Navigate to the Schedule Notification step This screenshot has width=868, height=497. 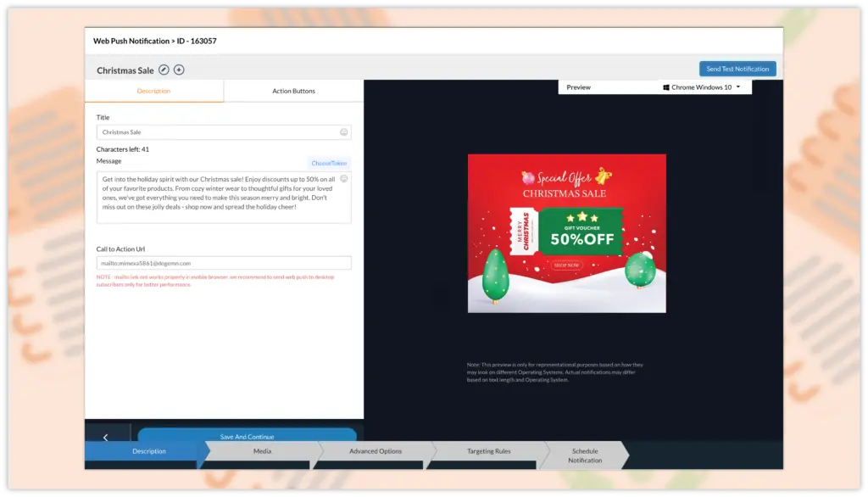(585, 455)
